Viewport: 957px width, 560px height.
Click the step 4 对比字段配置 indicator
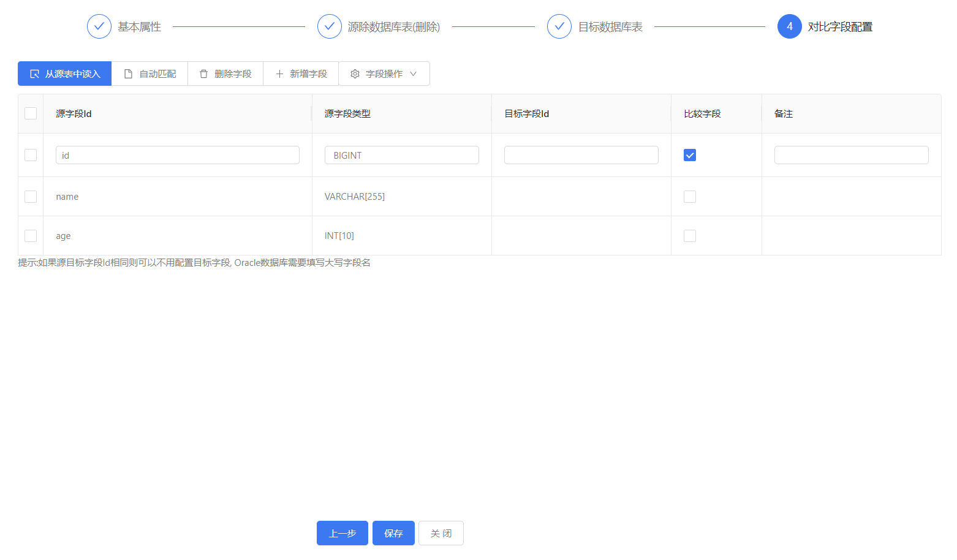[789, 26]
